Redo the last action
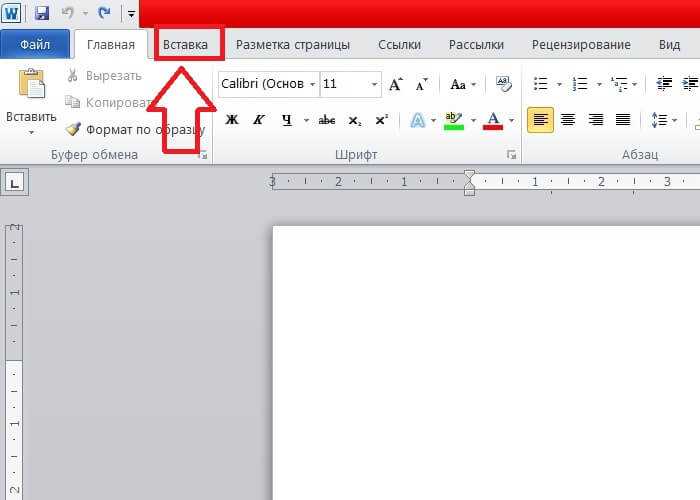The image size is (700, 500). click(104, 13)
